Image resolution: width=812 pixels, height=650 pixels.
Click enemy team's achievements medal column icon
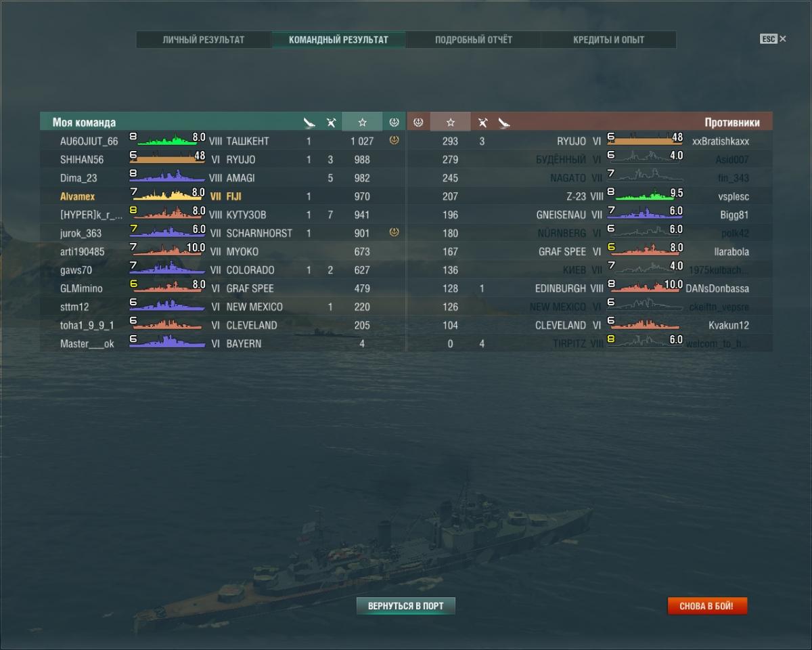pos(418,123)
